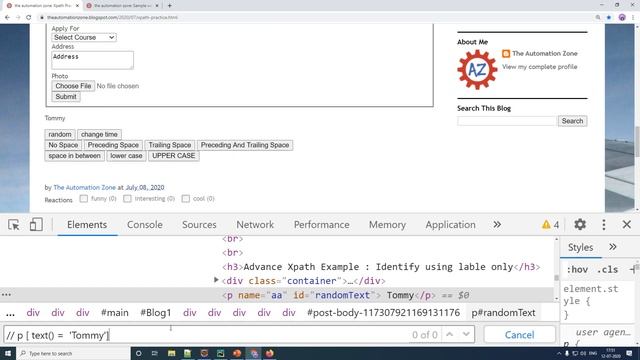Switch to the Performance tab
The image size is (640, 360).
point(322,224)
